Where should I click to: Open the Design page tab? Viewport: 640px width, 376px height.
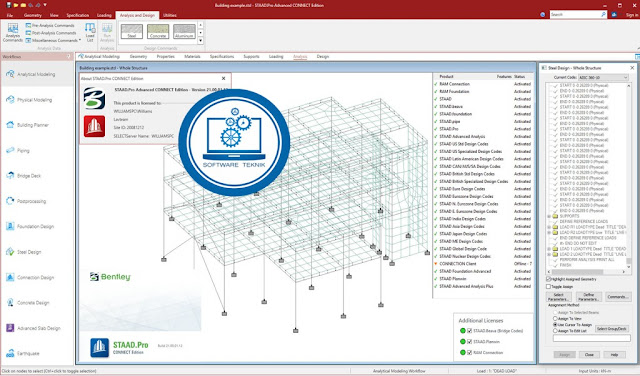322,56
